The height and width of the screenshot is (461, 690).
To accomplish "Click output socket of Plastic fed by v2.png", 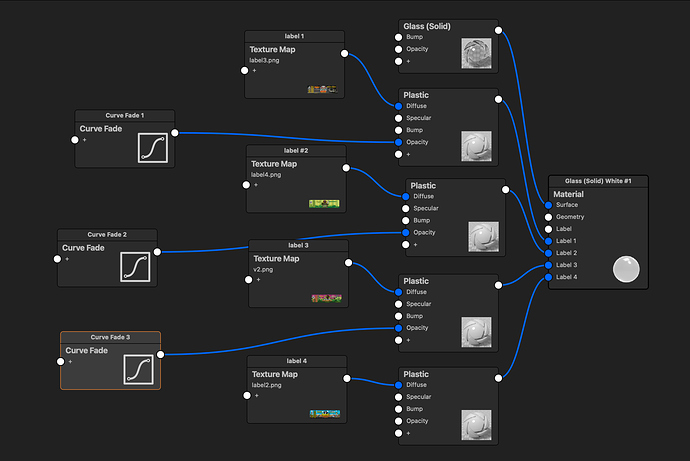I will pyautogui.click(x=498, y=285).
